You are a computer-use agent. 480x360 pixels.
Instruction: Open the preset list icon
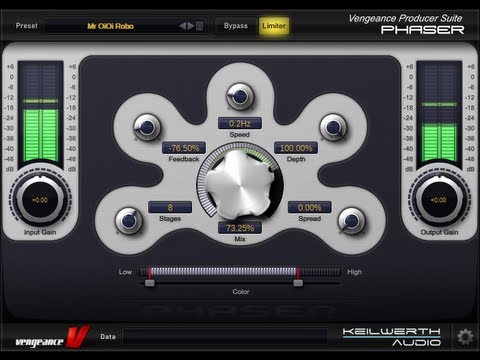[200, 26]
